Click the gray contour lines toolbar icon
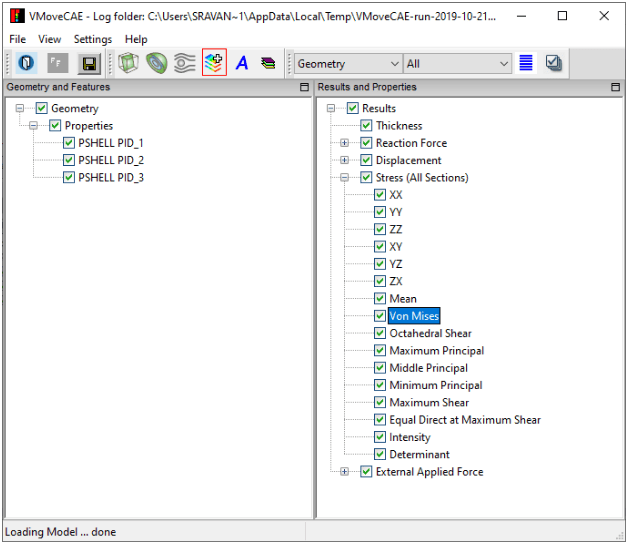The width and height of the screenshot is (627, 543). [185, 63]
